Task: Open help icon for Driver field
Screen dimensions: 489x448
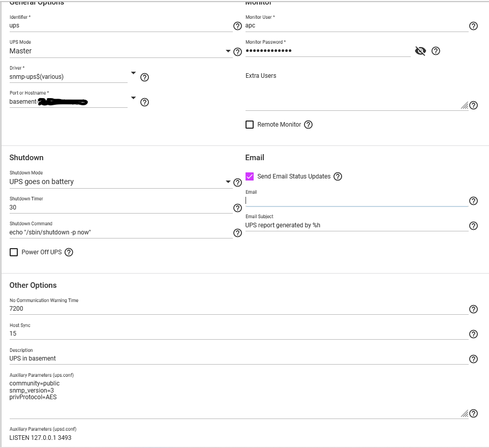Action: click(x=144, y=77)
